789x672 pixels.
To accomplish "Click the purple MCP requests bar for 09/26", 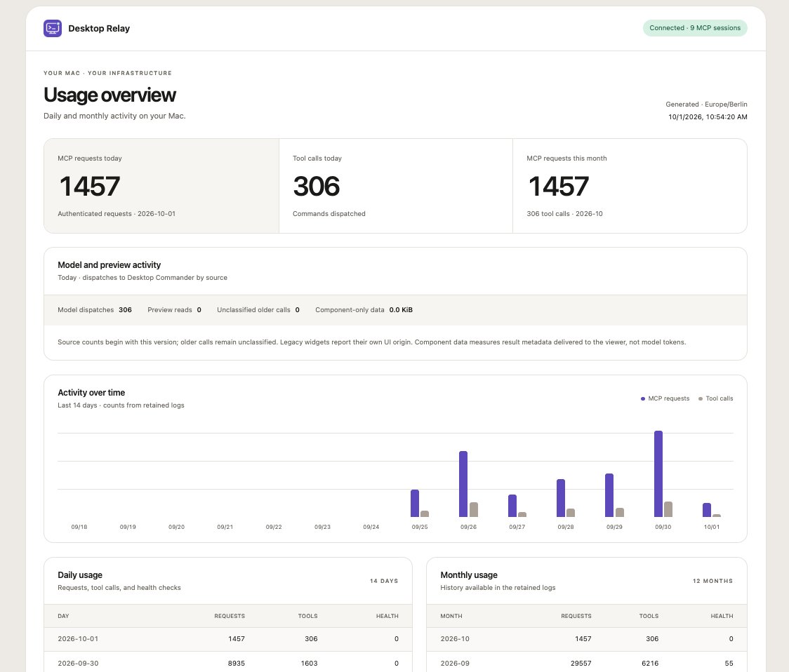I will (463, 484).
